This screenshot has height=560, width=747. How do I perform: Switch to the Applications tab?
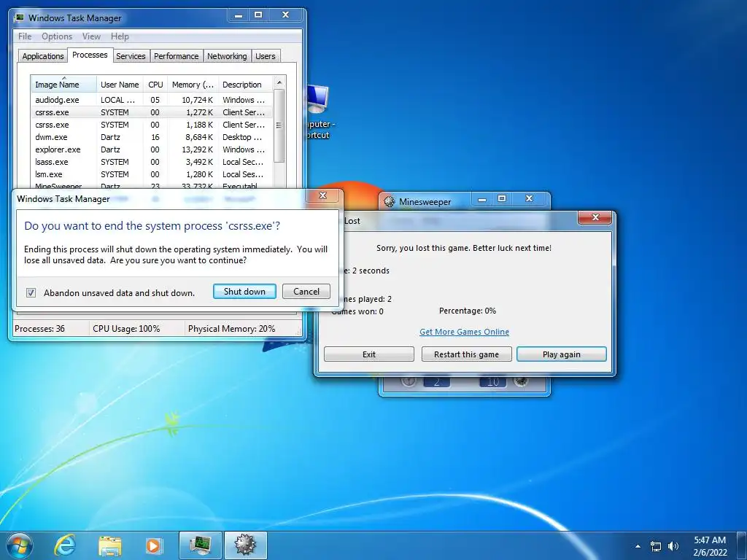[x=43, y=56]
